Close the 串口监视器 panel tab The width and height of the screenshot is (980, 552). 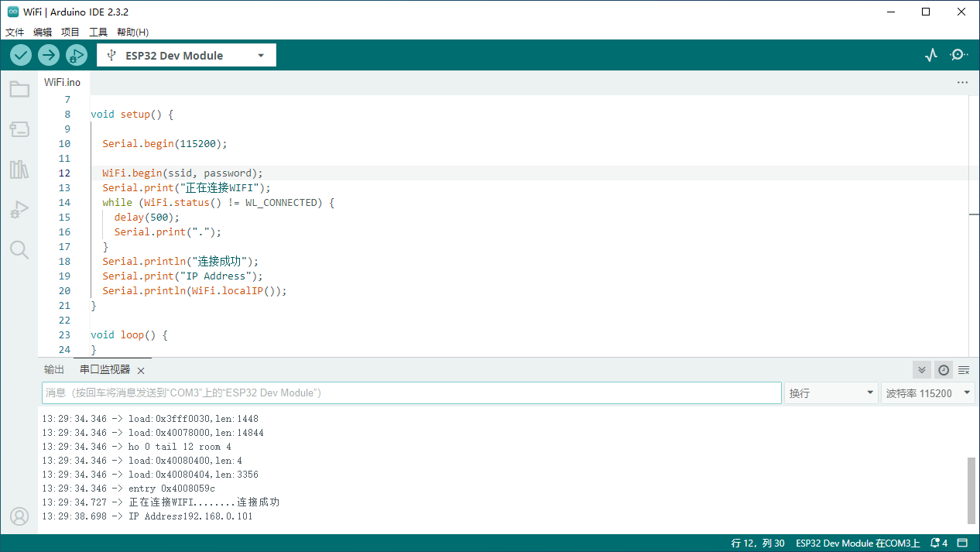click(x=141, y=371)
